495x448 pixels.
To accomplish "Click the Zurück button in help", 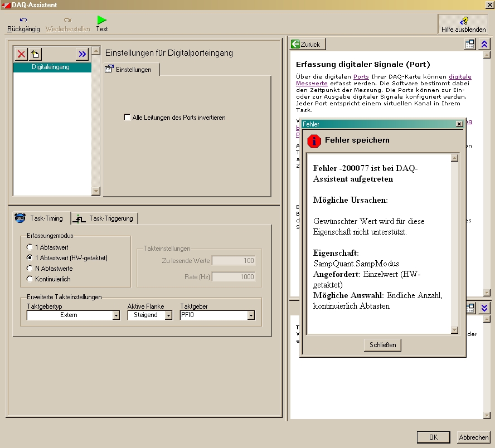I will [x=308, y=44].
